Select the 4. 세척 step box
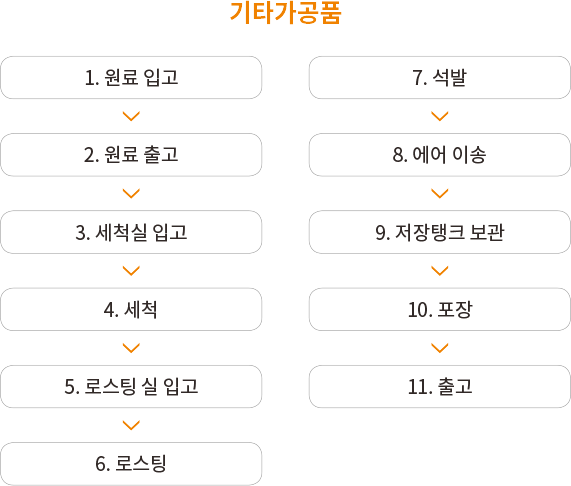The width and height of the screenshot is (571, 486). coord(131,309)
